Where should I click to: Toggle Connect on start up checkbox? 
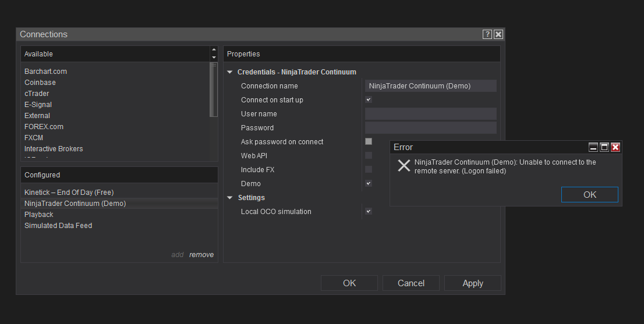coord(369,100)
